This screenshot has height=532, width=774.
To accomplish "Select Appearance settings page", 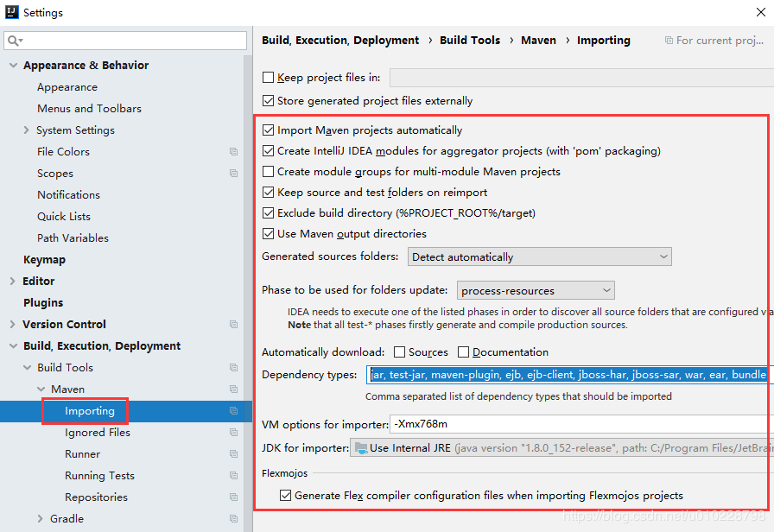I will click(67, 87).
